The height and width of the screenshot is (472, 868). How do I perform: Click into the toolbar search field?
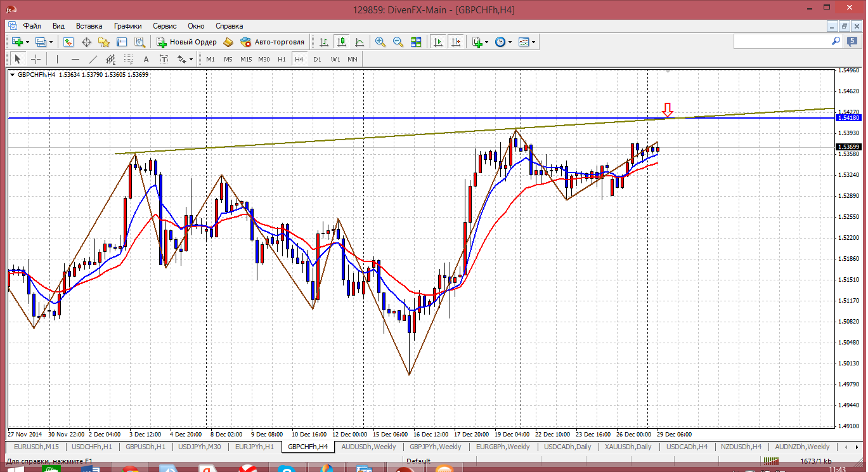click(781, 41)
